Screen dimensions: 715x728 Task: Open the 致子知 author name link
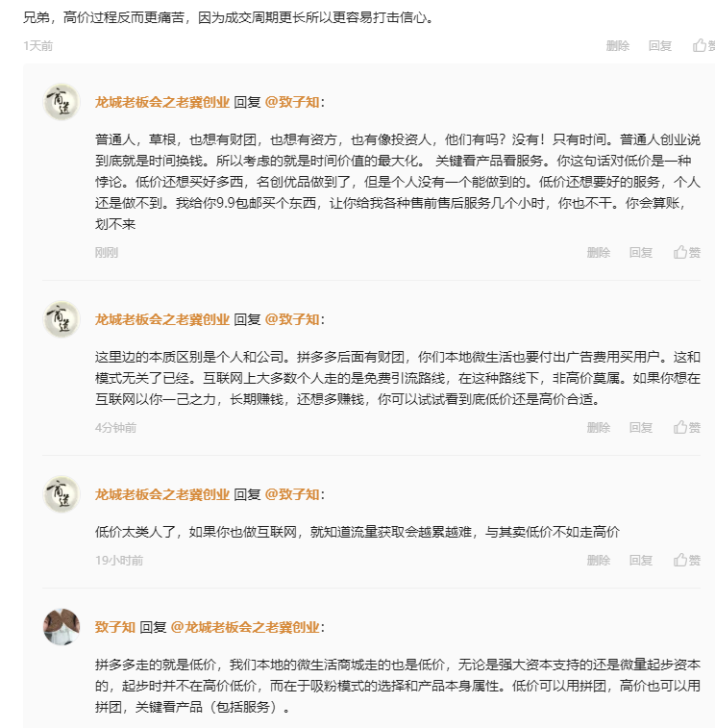(114, 626)
